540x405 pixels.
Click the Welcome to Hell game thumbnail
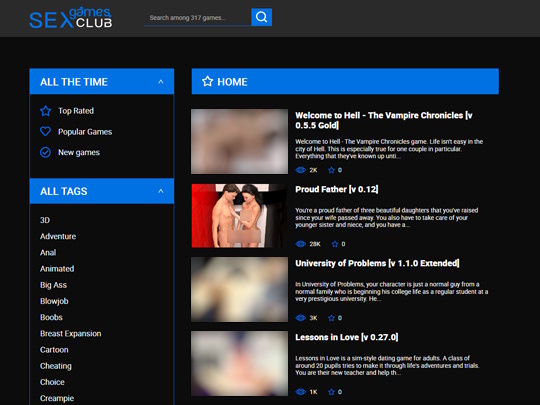click(239, 142)
